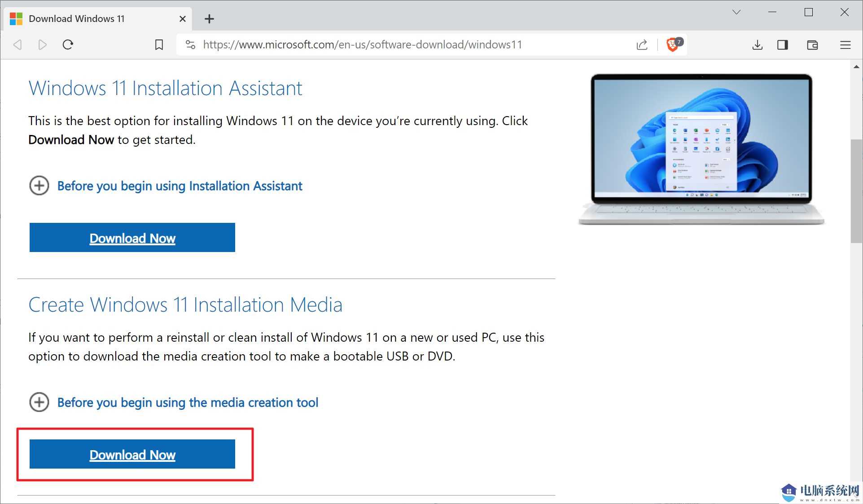Image resolution: width=863 pixels, height=504 pixels.
Task: Open a new browser tab
Action: click(210, 18)
